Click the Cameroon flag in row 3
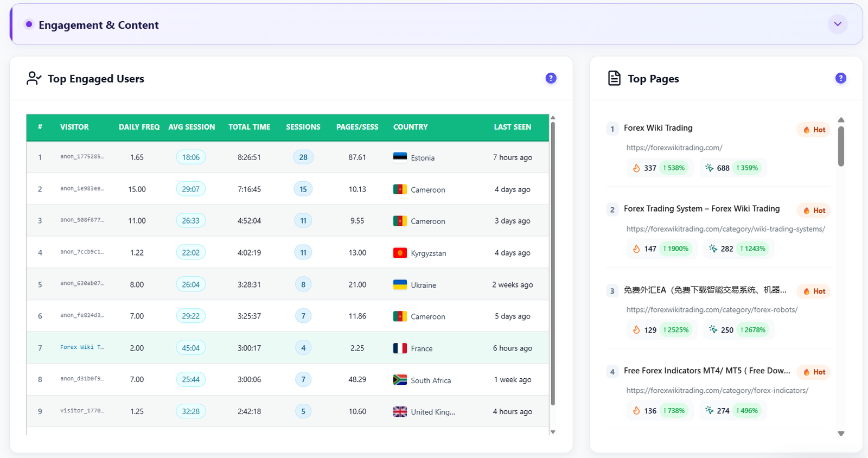 point(400,221)
